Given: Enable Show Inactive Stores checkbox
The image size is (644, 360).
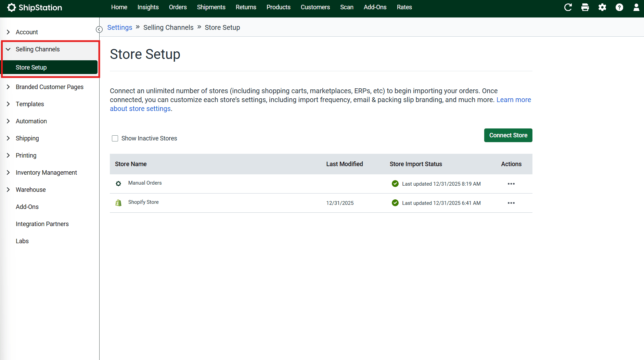Looking at the screenshot, I should tap(115, 138).
